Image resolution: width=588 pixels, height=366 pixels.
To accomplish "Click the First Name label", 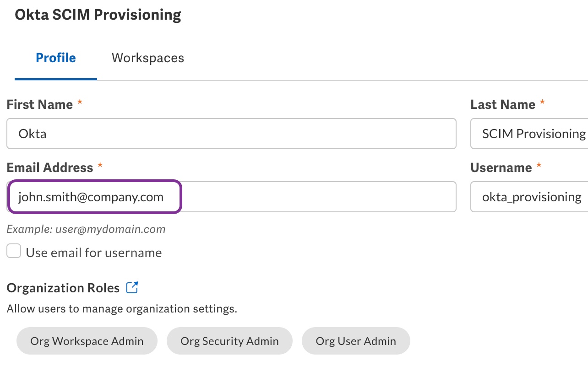I will point(40,104).
